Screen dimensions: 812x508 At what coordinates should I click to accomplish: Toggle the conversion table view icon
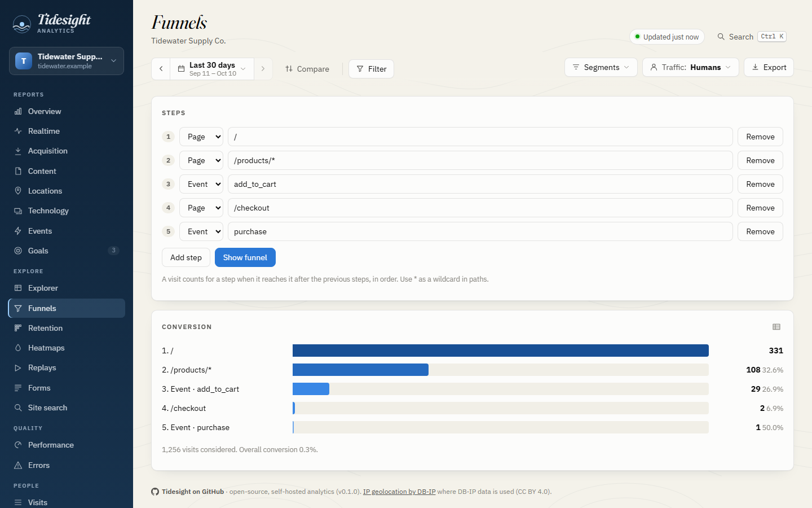point(776,327)
